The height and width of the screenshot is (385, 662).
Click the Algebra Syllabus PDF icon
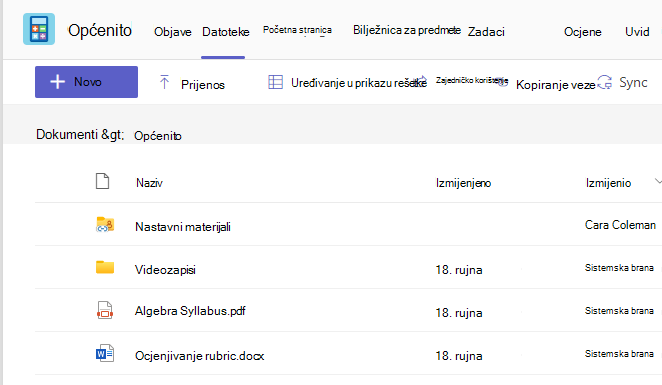click(105, 310)
